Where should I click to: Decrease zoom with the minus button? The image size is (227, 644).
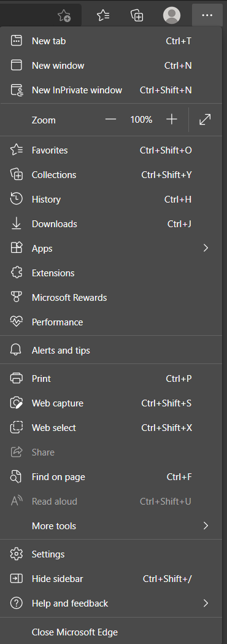(111, 120)
